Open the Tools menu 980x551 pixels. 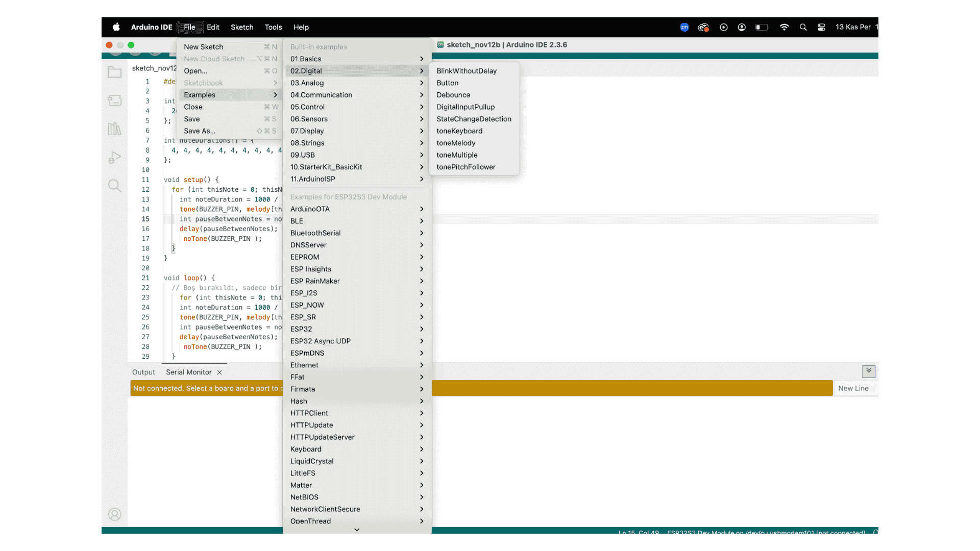(273, 28)
